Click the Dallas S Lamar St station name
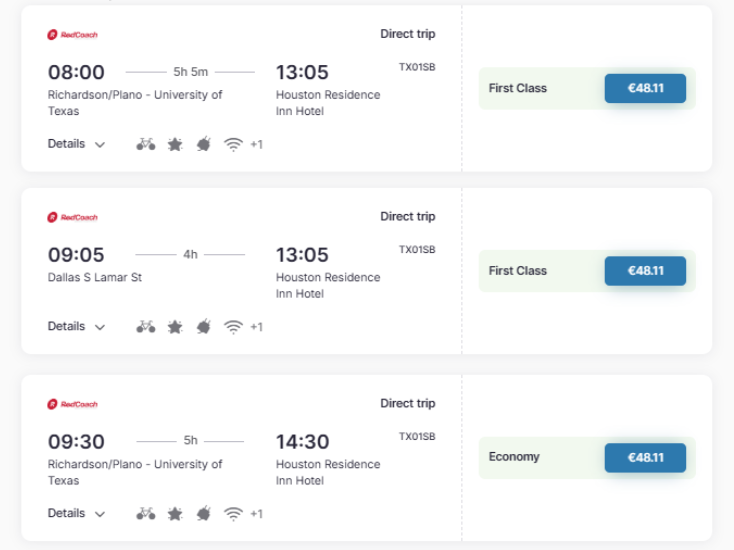Screen dimensions: 734x550 pos(95,277)
